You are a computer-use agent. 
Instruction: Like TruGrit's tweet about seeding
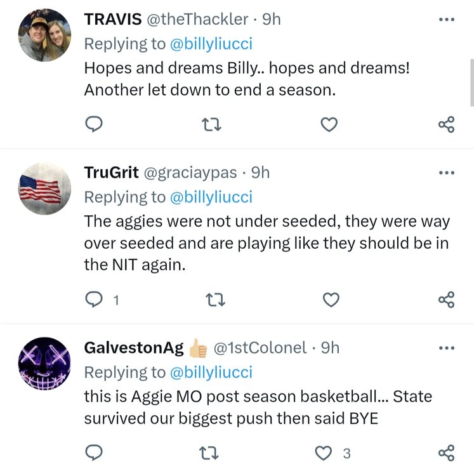[331, 300]
